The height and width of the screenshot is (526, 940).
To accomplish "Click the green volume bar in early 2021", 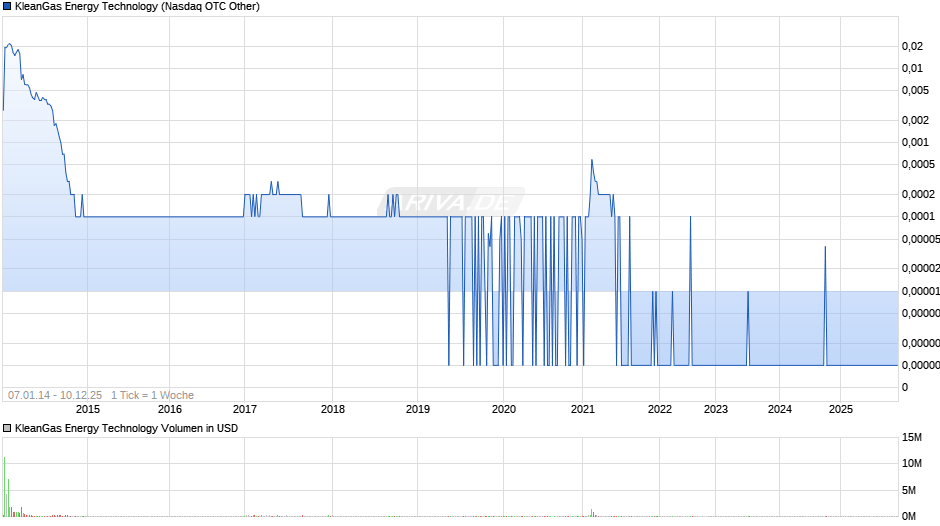I will coord(592,513).
